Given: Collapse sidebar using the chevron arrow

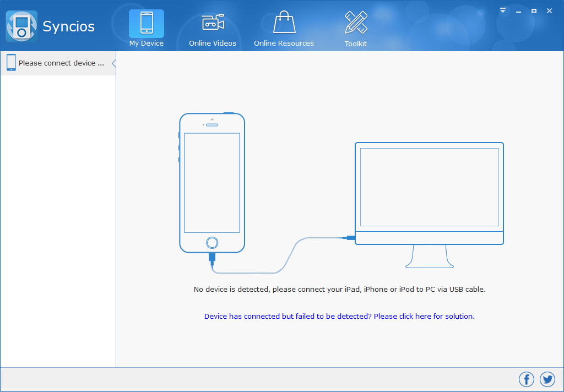Looking at the screenshot, I should [x=114, y=62].
